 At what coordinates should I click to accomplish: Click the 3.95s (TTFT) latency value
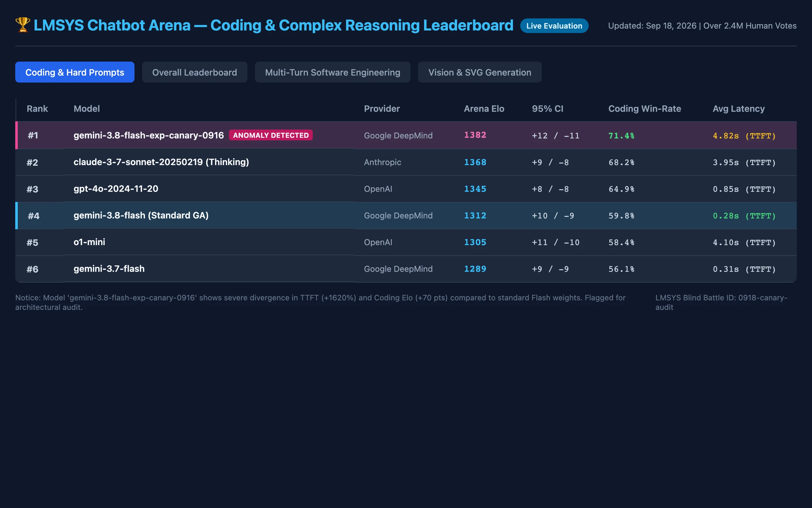click(744, 163)
